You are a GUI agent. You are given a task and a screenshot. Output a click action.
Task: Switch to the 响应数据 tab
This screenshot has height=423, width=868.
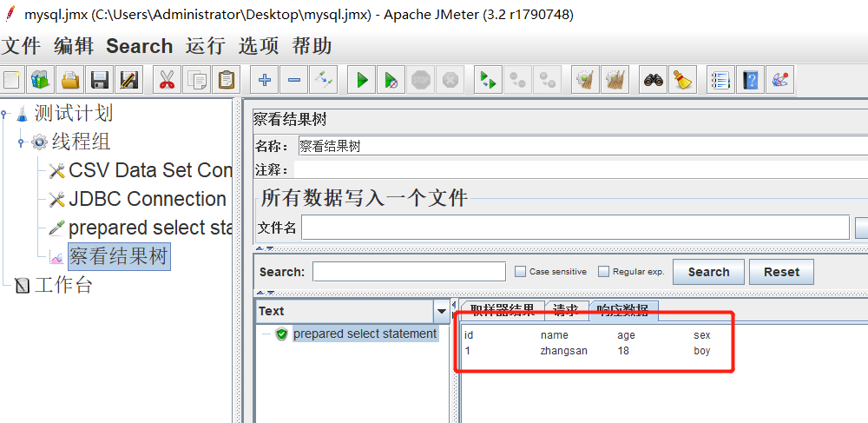624,311
